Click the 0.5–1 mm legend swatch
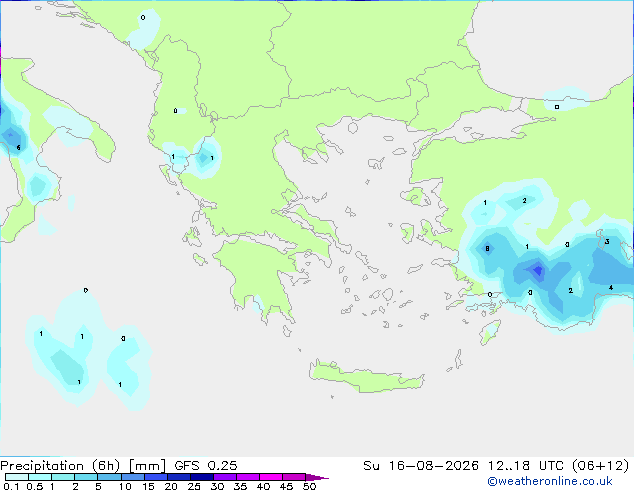Screen dimensions: 634x490 40,477
